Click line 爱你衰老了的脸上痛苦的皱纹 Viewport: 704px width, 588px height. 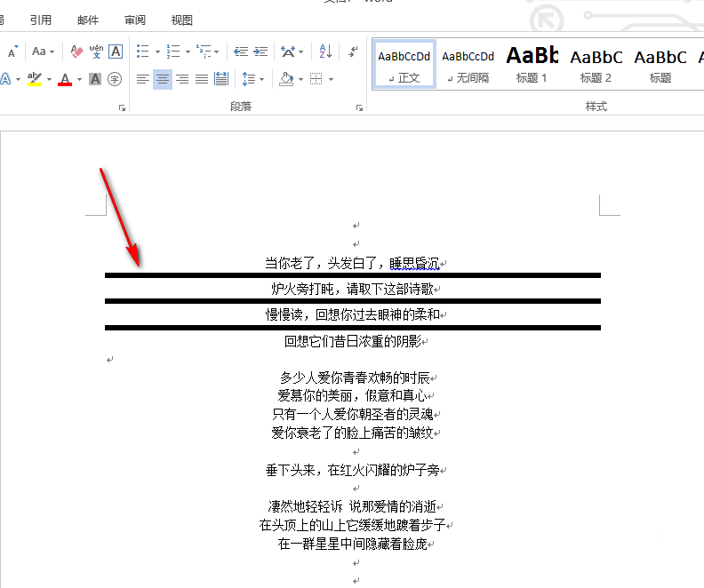point(353,433)
